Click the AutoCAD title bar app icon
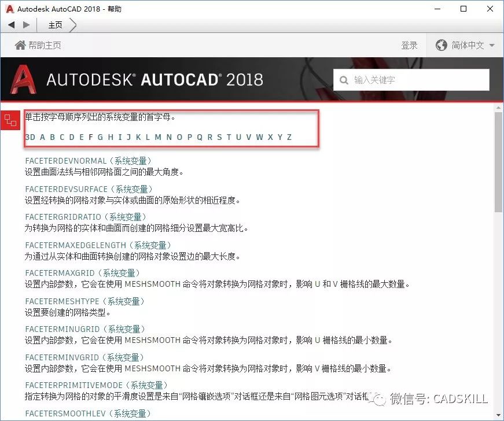 [10, 9]
